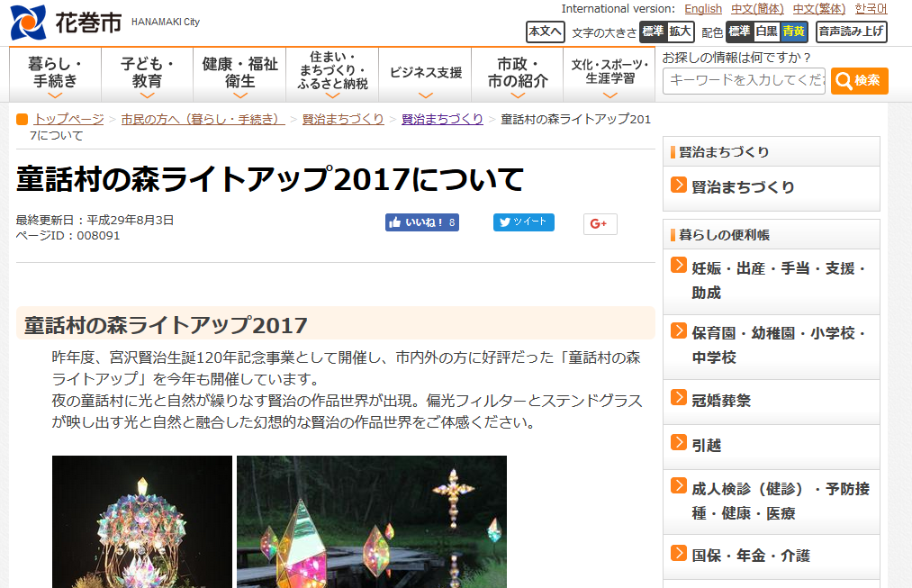Open 妊娠・出産・手当・支援・助成 link
Screen dimensions: 912x588
(x=778, y=280)
